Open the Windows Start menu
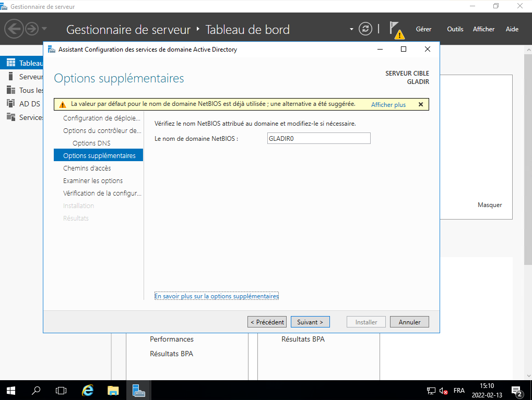This screenshot has width=532, height=400. click(10, 390)
